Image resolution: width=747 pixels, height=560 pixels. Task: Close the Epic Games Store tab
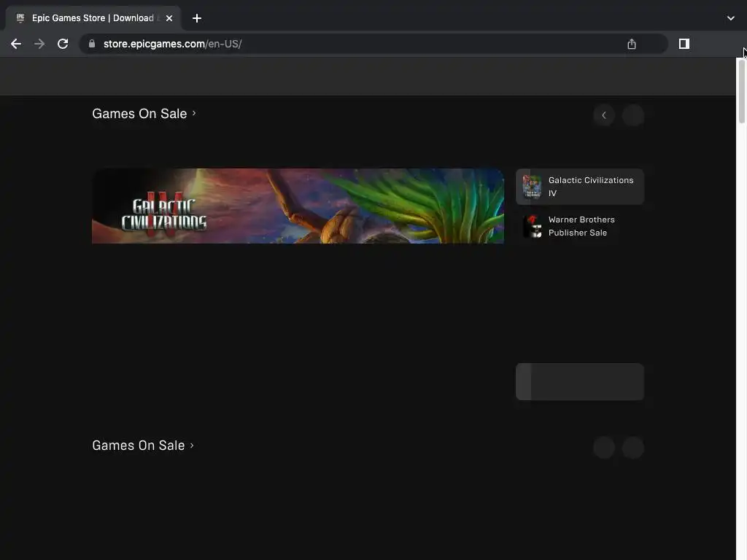(x=169, y=18)
